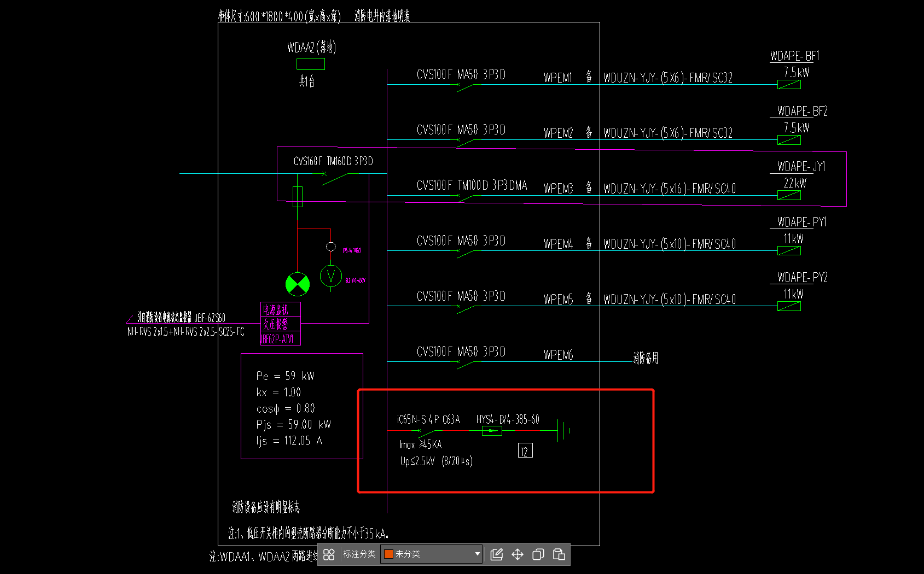
Task: Select the green crossed indicator lamp symbol
Action: [298, 284]
